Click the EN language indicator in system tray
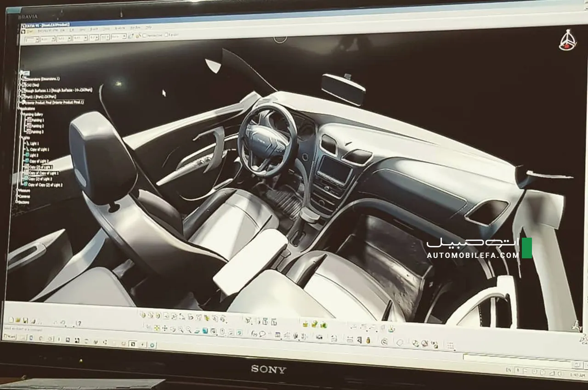The image size is (588, 390). [508, 370]
